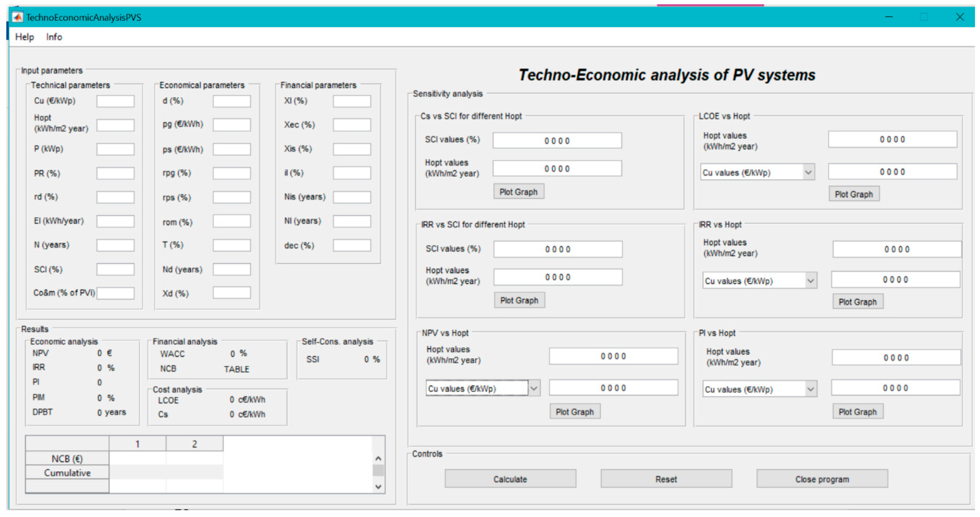Open the Info menu
The width and height of the screenshot is (980, 517).
tap(54, 37)
